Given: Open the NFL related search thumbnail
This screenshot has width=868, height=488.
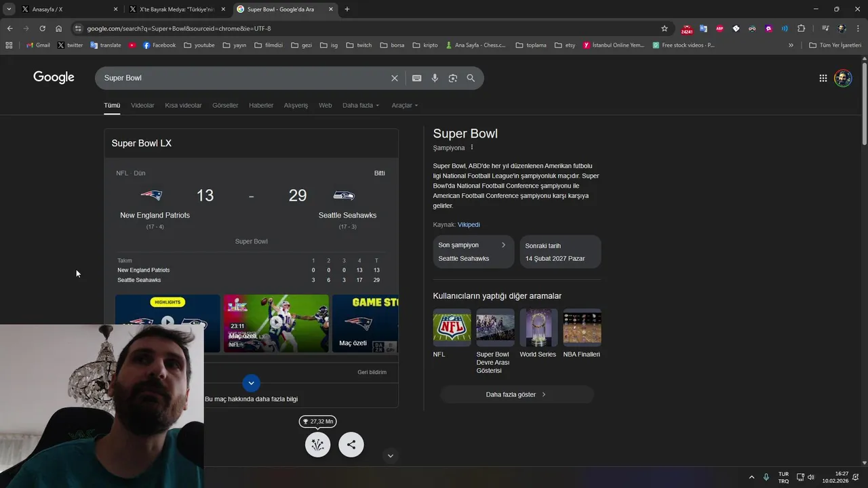Looking at the screenshot, I should click(x=452, y=333).
